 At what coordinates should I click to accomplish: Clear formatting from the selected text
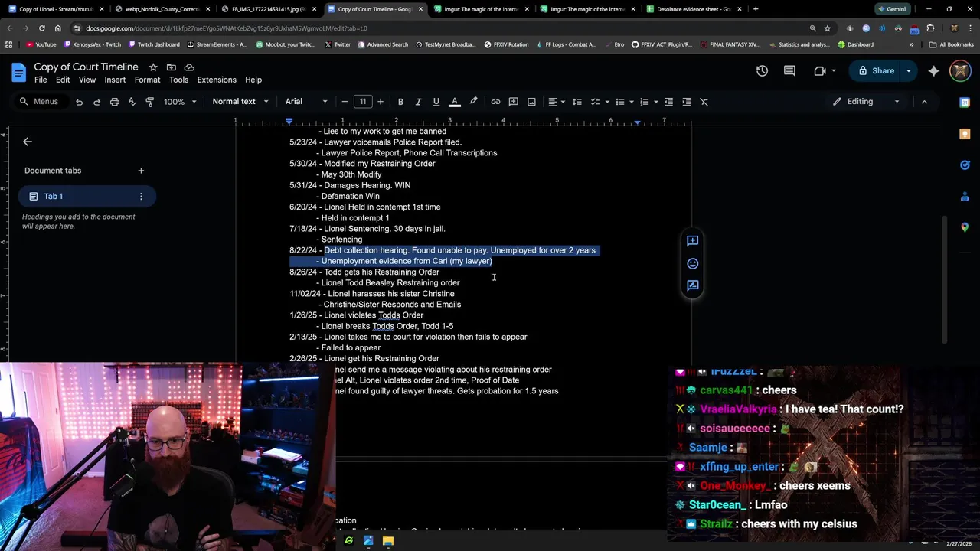(x=704, y=102)
